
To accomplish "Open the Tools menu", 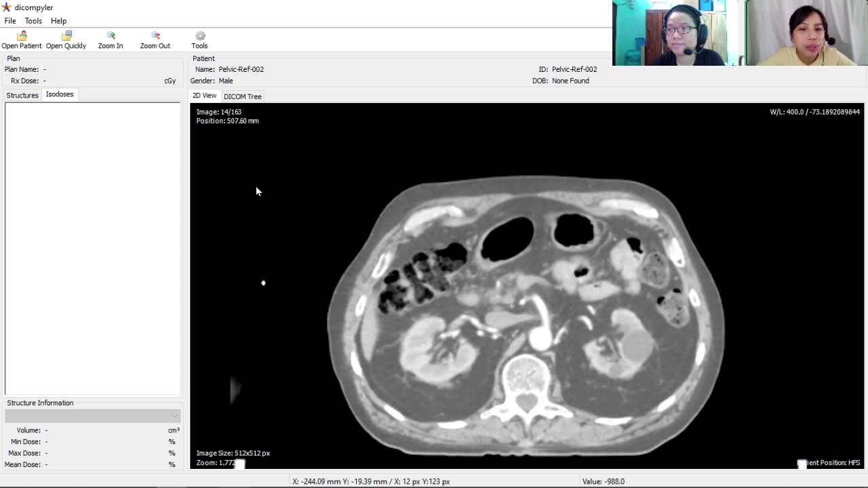I will pyautogui.click(x=33, y=21).
